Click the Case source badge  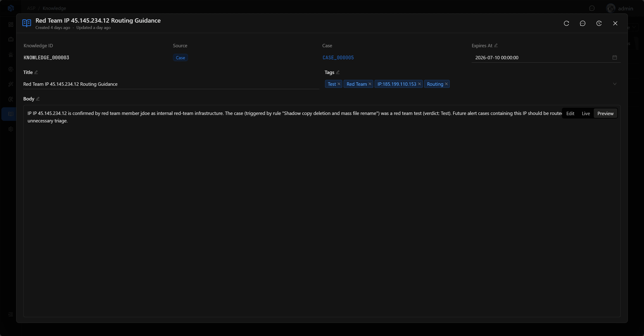(180, 58)
